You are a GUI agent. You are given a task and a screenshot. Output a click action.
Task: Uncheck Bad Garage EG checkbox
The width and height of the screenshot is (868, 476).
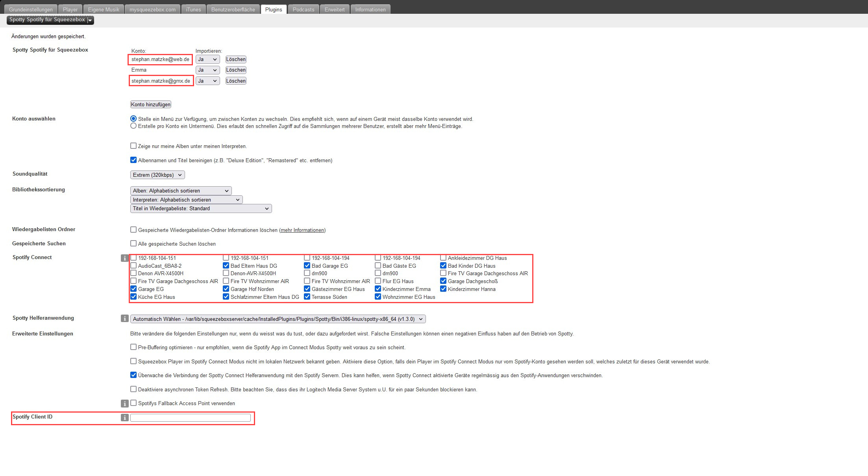pyautogui.click(x=307, y=265)
